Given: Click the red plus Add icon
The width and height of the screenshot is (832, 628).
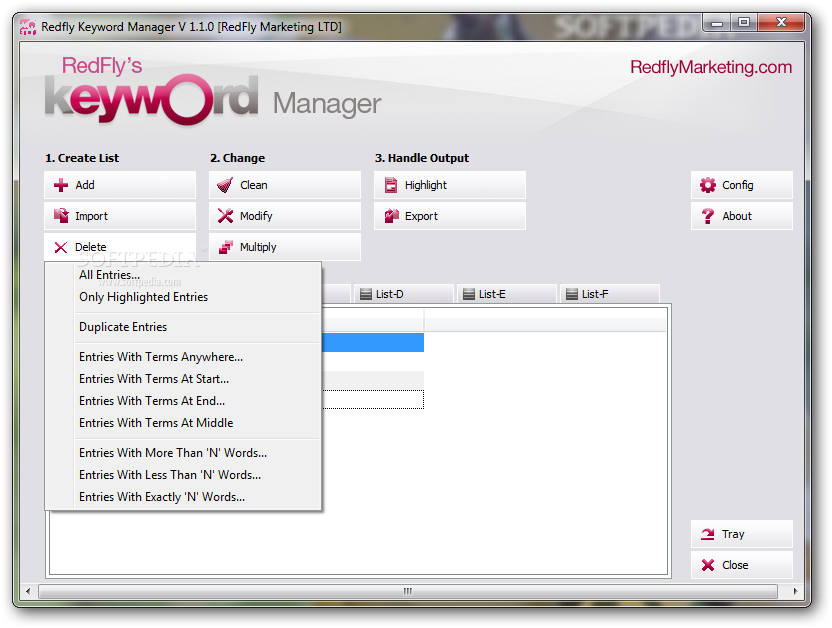Looking at the screenshot, I should [x=61, y=185].
